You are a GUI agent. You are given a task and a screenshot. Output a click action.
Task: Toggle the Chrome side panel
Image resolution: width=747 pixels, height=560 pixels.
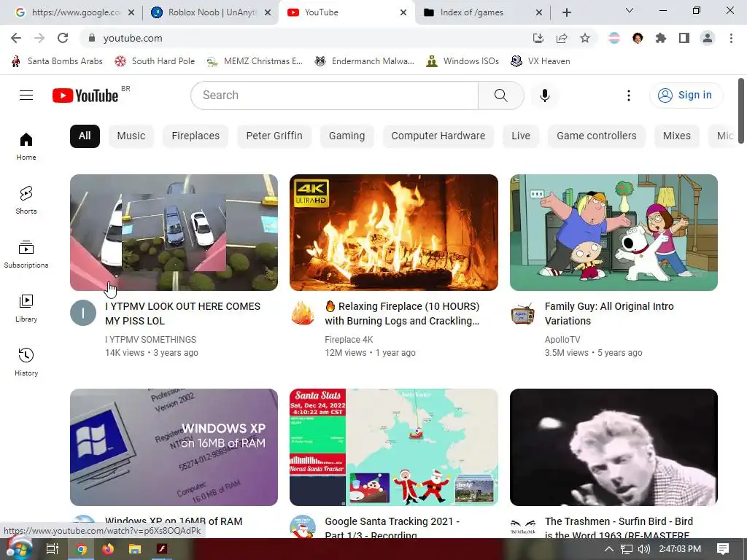click(684, 38)
